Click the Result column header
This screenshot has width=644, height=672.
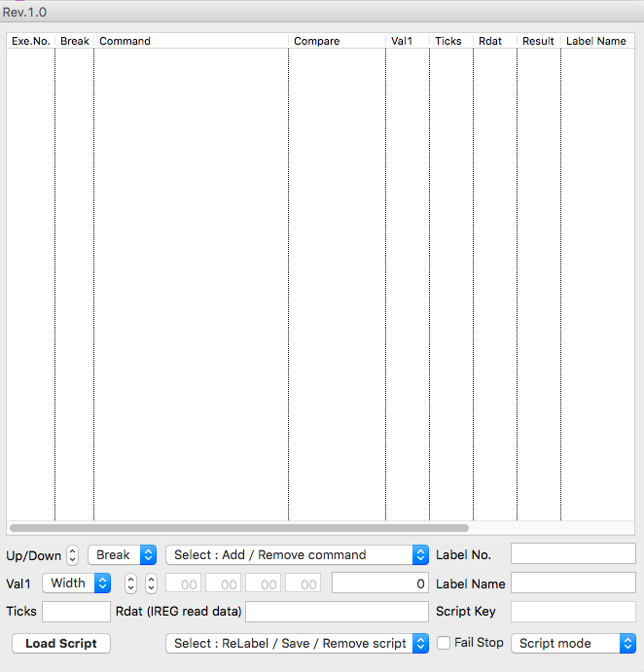pos(539,41)
